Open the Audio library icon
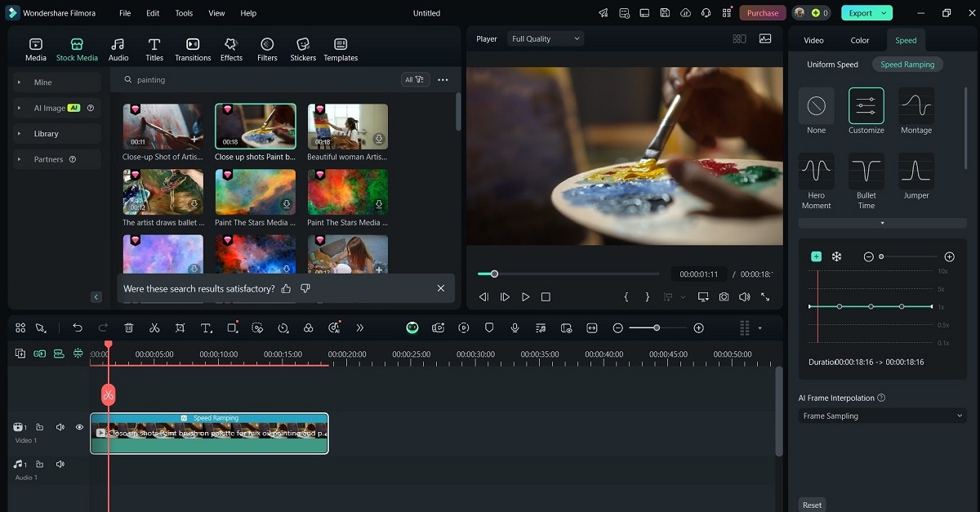980x512 pixels. [118, 44]
